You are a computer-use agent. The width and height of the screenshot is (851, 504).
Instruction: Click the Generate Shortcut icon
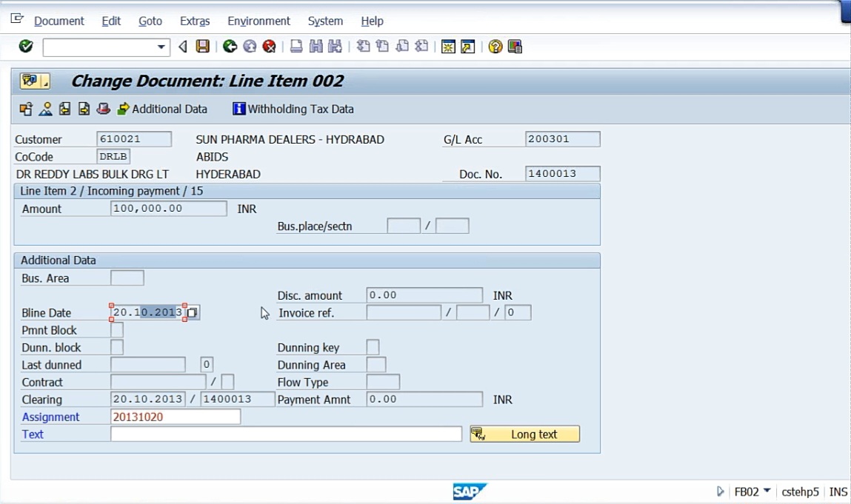(x=468, y=47)
